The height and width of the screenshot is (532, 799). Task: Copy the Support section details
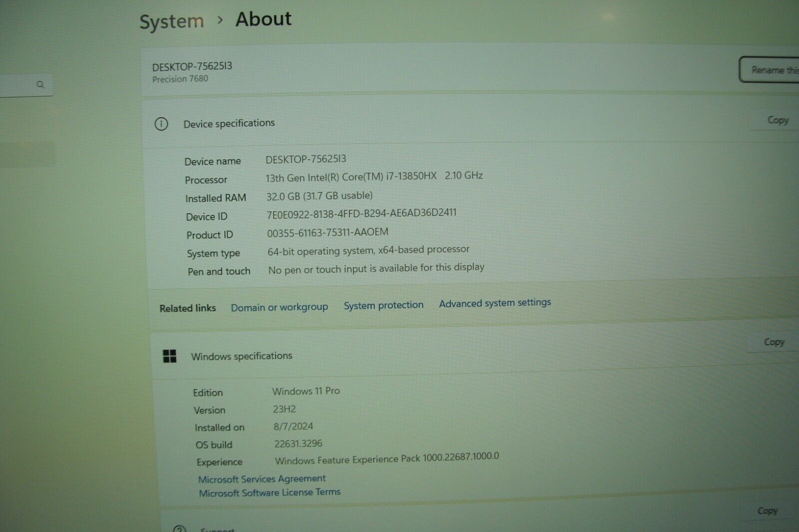[x=768, y=511]
